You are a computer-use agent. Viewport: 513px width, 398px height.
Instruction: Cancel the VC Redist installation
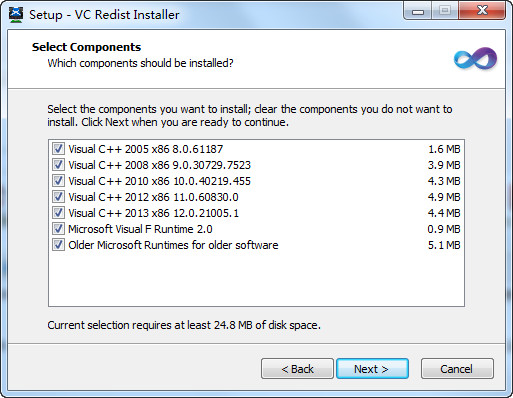click(457, 369)
